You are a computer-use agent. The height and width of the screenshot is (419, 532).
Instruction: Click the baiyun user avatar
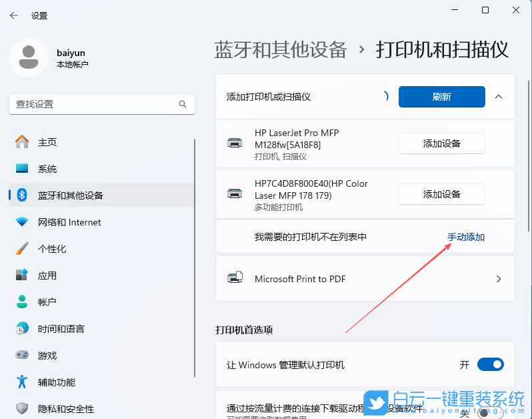click(x=29, y=57)
